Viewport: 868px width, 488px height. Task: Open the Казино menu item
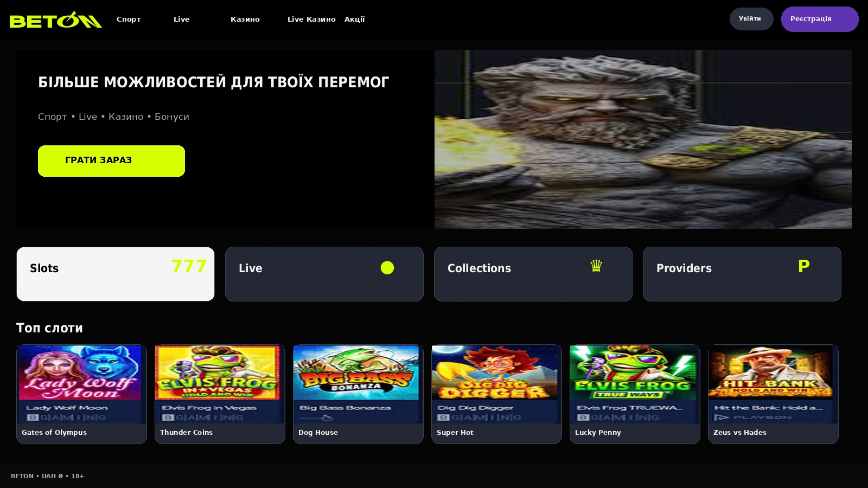(245, 19)
